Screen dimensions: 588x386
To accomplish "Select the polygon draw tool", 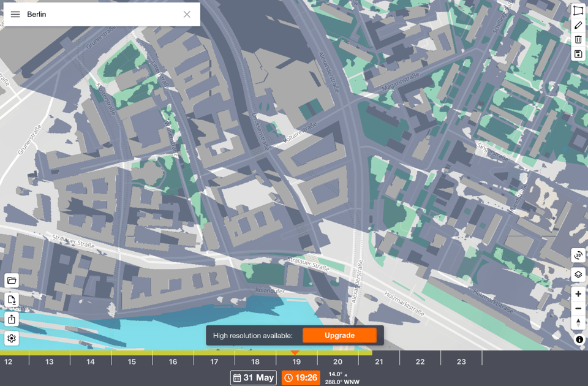I will (x=578, y=10).
